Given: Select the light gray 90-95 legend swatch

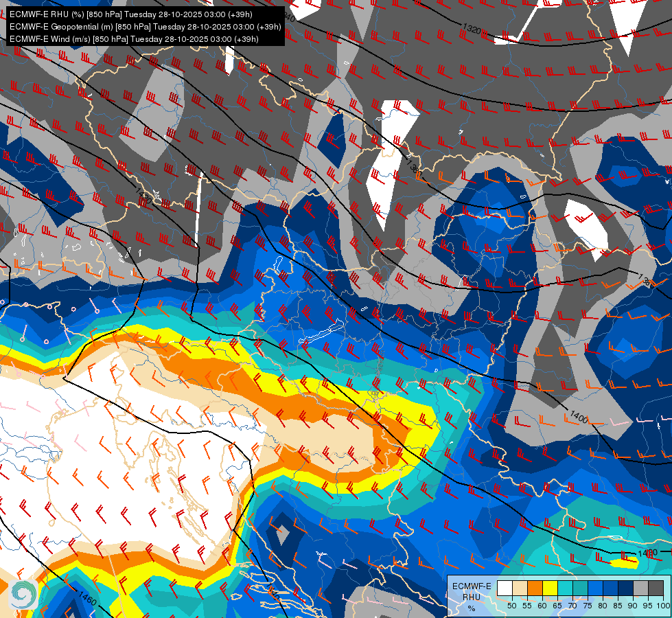Looking at the screenshot, I should 640,588.
